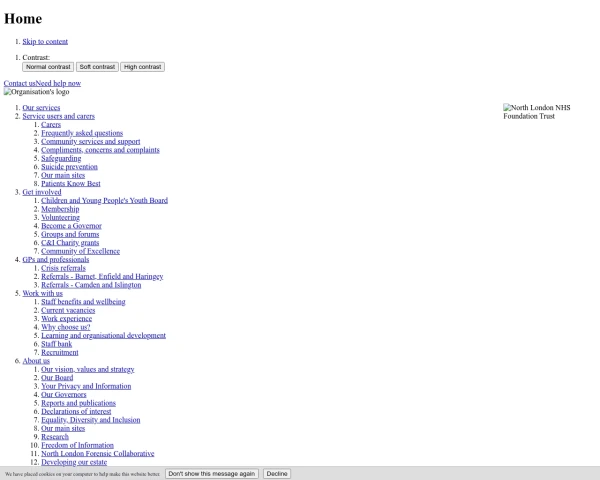Open Suicide prevention link
Viewport: 600px width, 480px height.
tap(69, 167)
